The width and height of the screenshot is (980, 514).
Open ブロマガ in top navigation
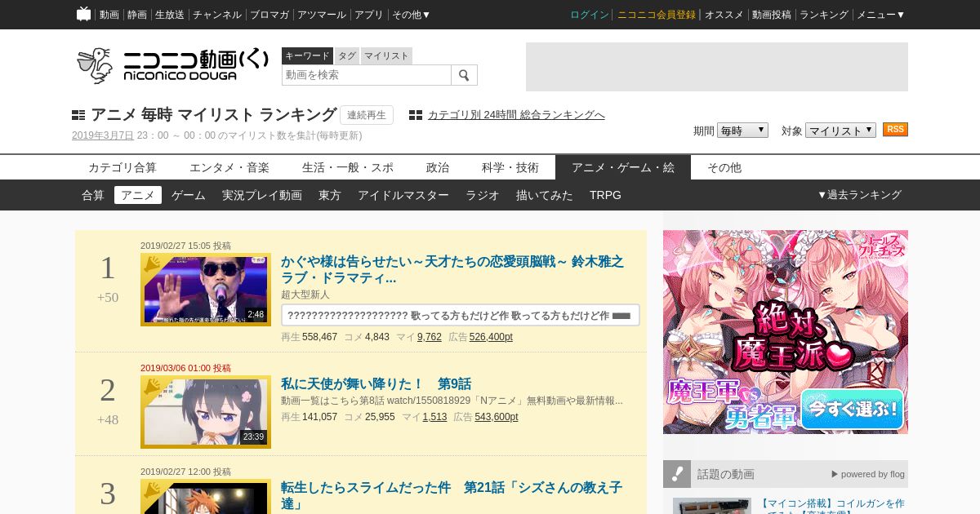click(269, 15)
